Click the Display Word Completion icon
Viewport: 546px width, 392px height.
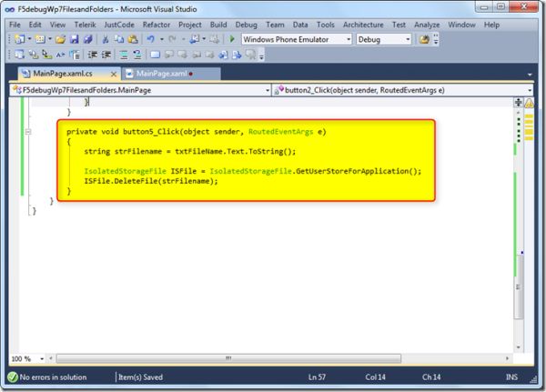tap(75, 55)
